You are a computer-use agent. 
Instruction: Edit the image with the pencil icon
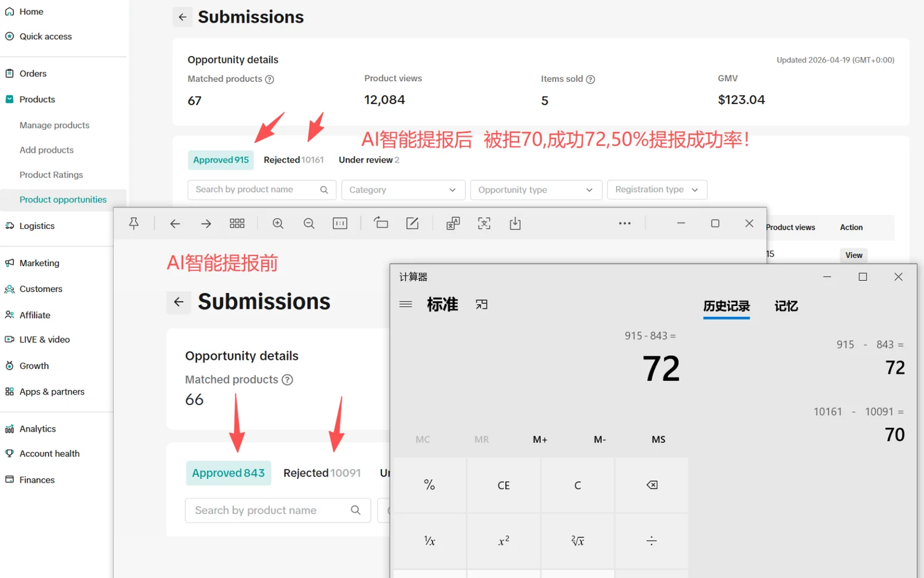pos(412,223)
